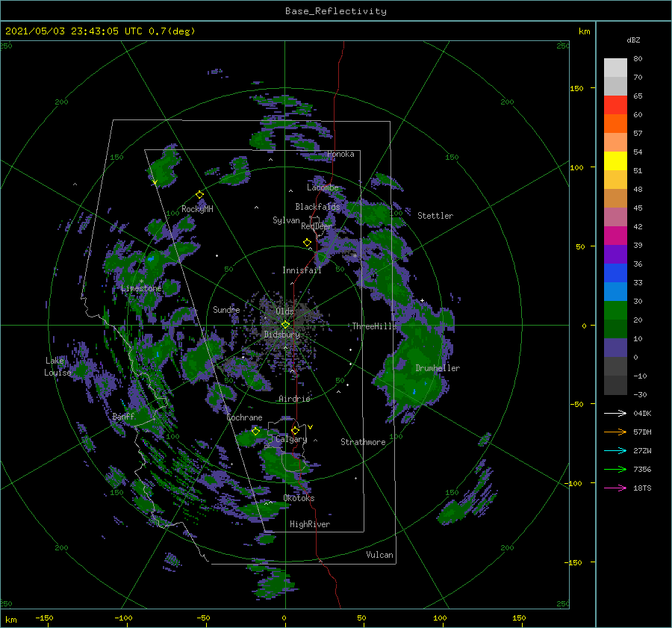Select the orange 60-57 dBZ color swatch

tap(615, 124)
